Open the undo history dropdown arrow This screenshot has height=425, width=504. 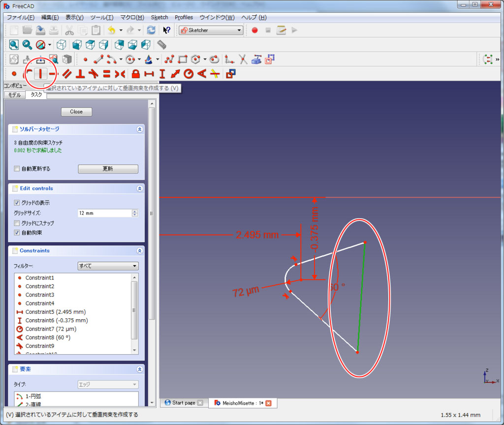121,30
